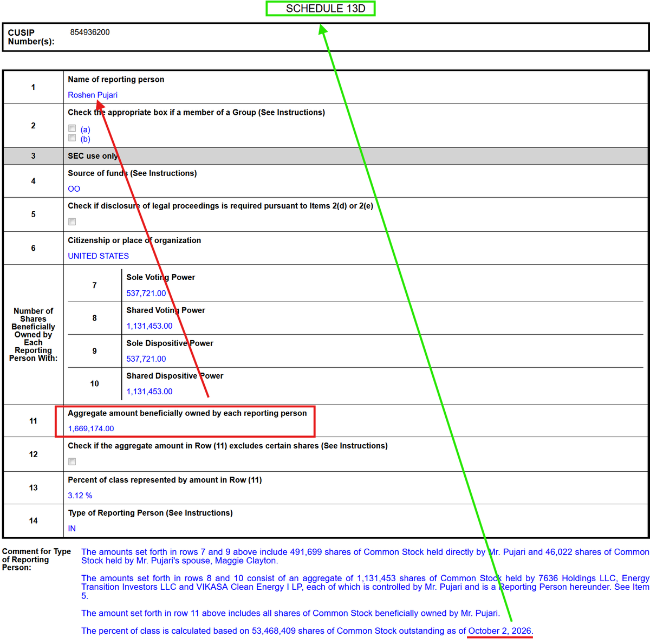Select the aggregate amount 1,669,174.00
The height and width of the screenshot is (644, 650).
pyautogui.click(x=91, y=429)
